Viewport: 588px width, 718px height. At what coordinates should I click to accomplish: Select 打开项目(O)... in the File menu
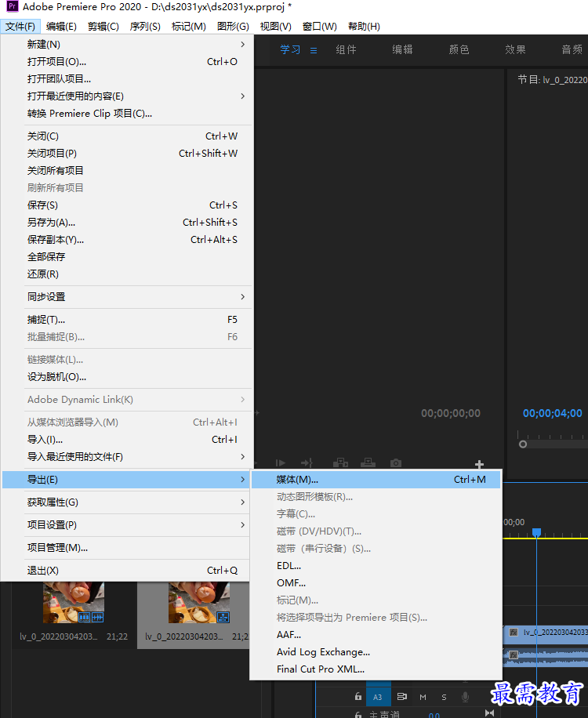[x=127, y=62]
